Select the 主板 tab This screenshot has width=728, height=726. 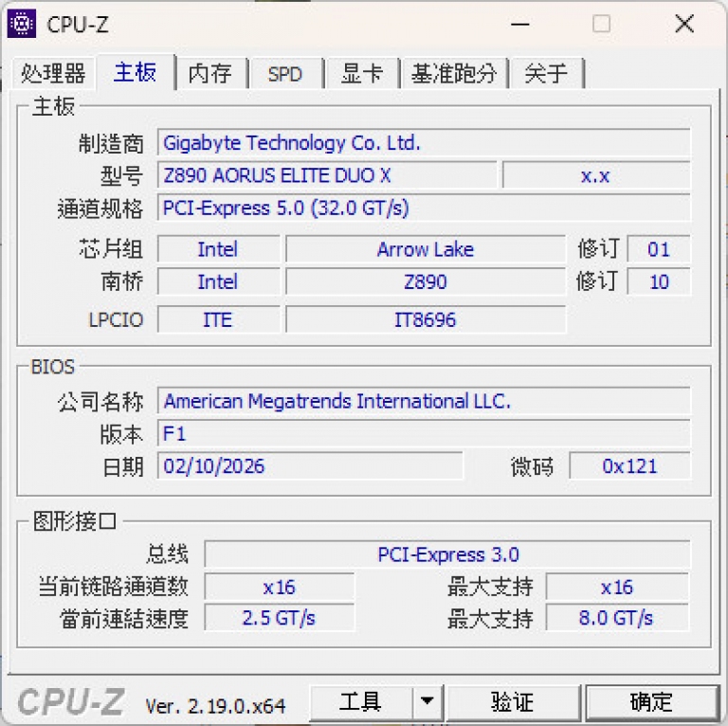tap(135, 72)
